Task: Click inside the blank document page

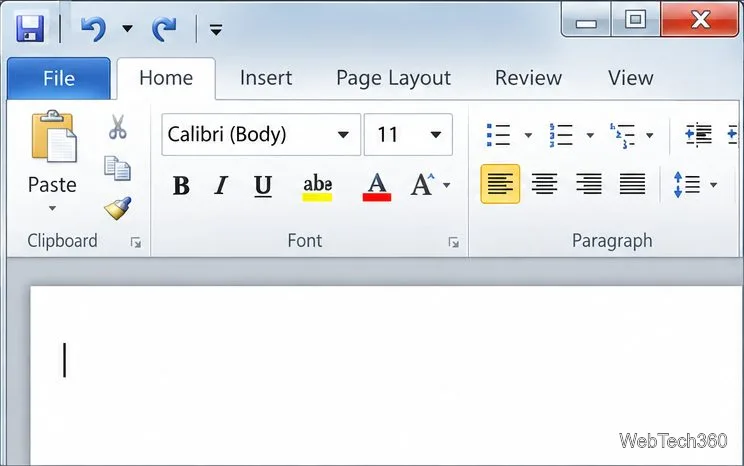Action: [x=387, y=376]
